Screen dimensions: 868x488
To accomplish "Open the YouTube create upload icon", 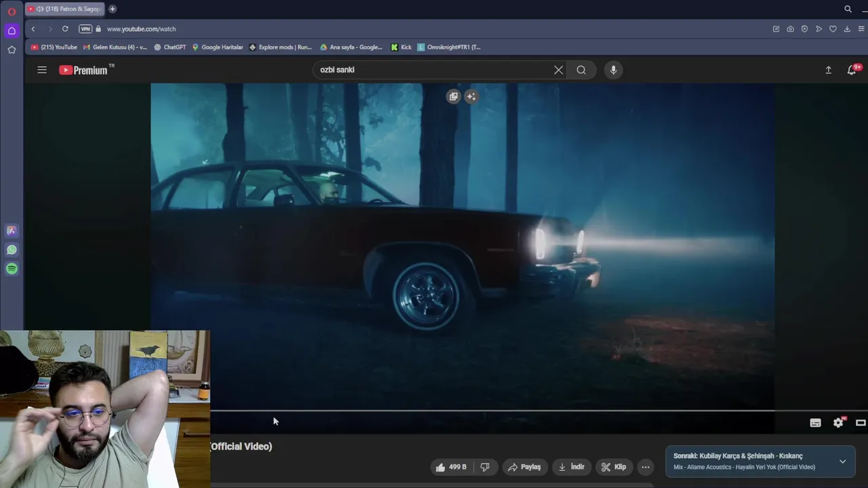I will tap(828, 70).
